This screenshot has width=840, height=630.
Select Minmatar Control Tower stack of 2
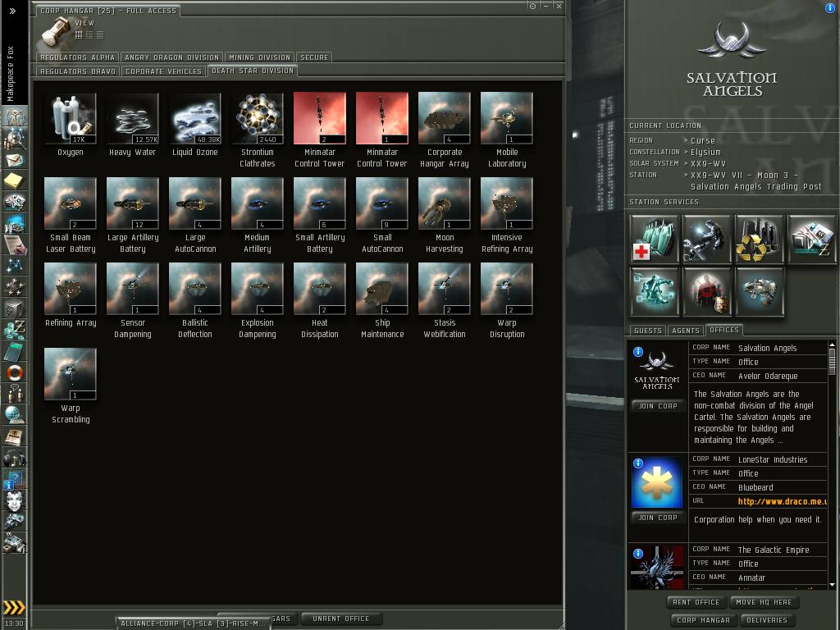coord(320,131)
